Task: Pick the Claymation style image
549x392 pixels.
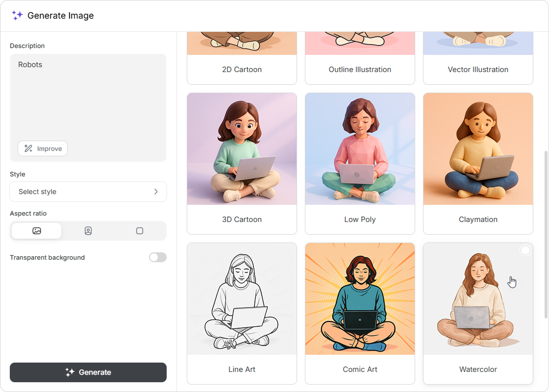Action: click(x=478, y=149)
